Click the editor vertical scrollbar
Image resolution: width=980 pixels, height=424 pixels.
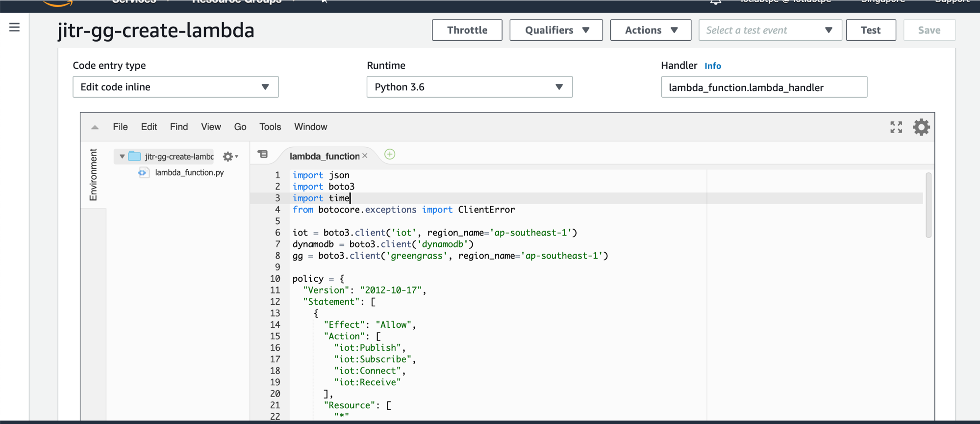click(x=928, y=205)
